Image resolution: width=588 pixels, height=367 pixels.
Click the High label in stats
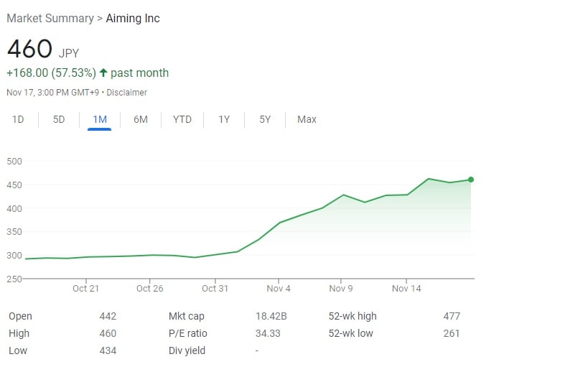[x=19, y=333]
